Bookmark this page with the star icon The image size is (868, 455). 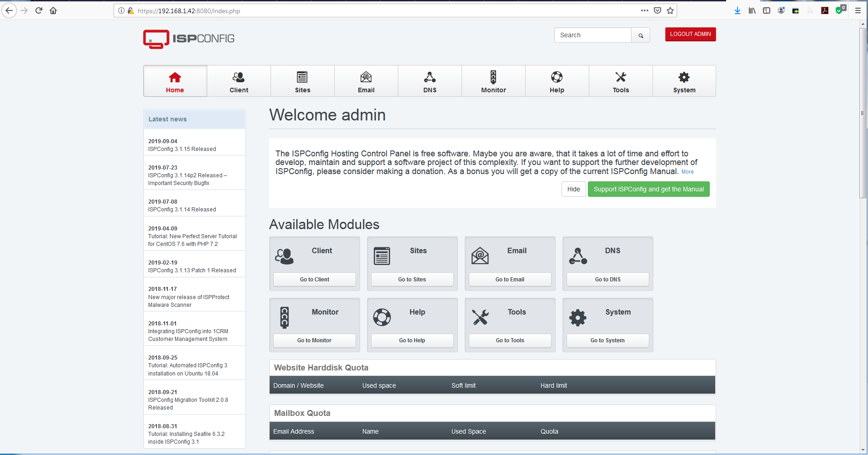(x=670, y=10)
